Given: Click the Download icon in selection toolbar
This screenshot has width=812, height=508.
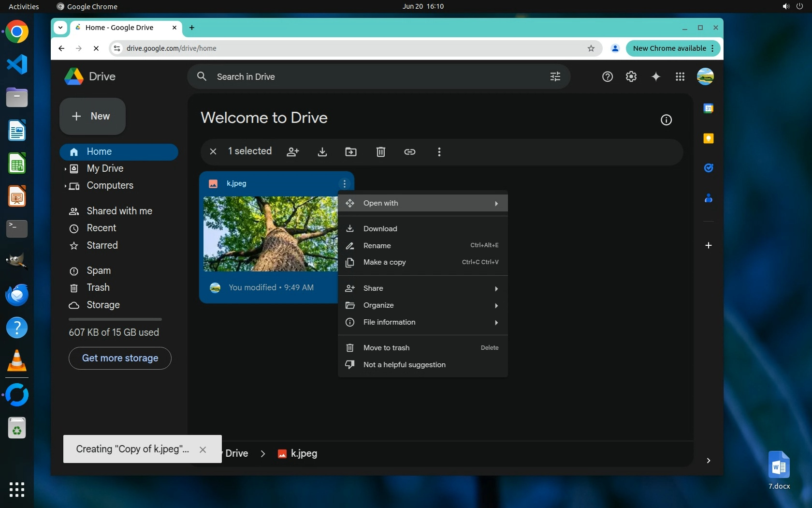Looking at the screenshot, I should [x=322, y=152].
